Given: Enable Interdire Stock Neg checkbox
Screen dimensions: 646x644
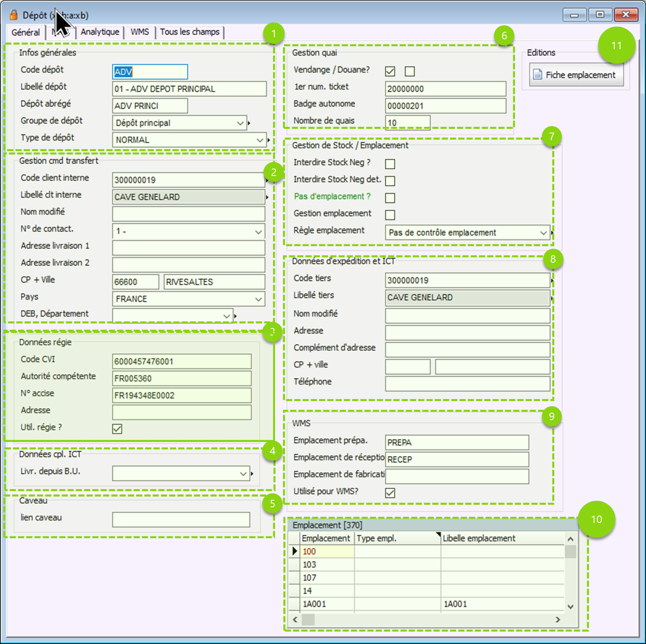Looking at the screenshot, I should [x=390, y=164].
